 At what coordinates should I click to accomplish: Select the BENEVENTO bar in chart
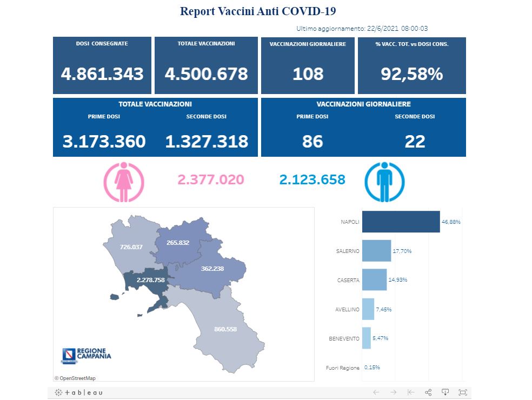[x=366, y=338]
